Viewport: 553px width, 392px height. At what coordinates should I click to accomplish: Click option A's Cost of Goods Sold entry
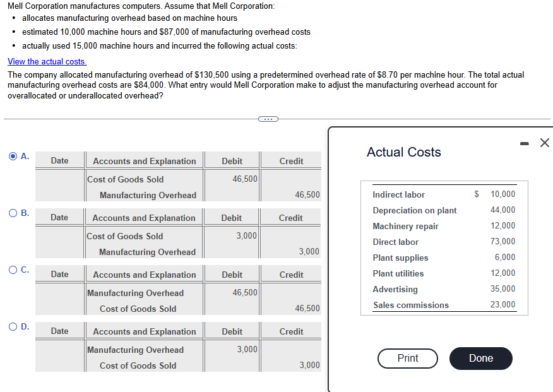click(x=125, y=179)
